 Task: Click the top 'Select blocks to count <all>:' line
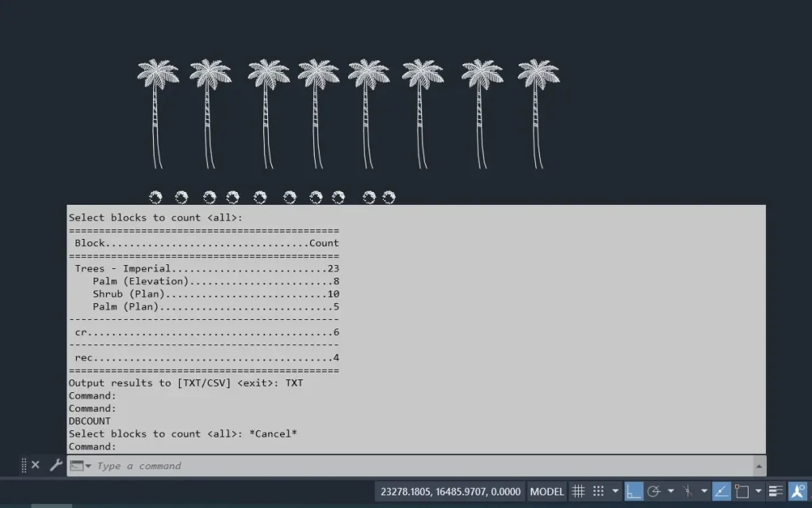click(x=155, y=217)
